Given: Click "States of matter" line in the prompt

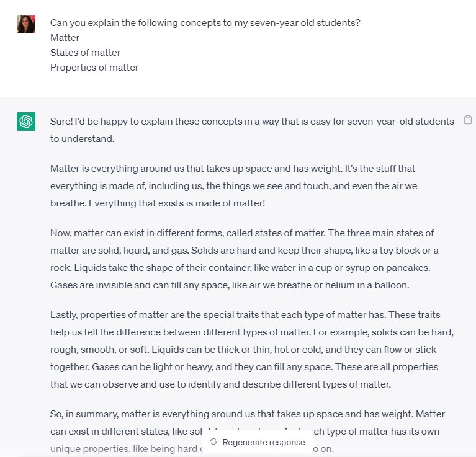Looking at the screenshot, I should [x=85, y=53].
